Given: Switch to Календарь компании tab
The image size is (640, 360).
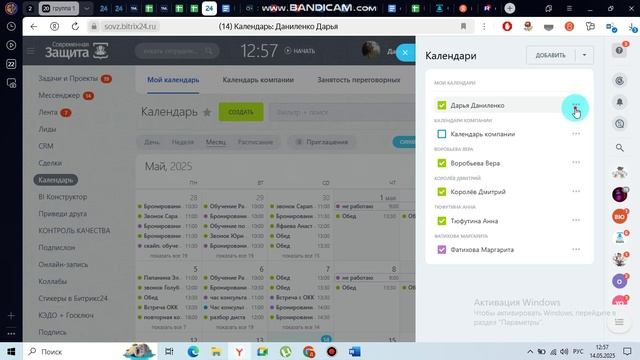Looking at the screenshot, I should pos(258,80).
